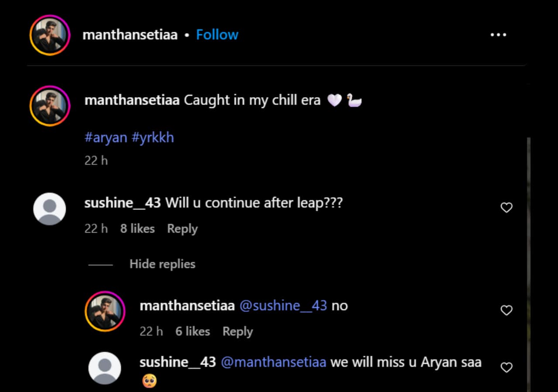Collapse the thread with Hide replies
Image resolution: width=558 pixels, height=392 pixels.
tap(162, 264)
